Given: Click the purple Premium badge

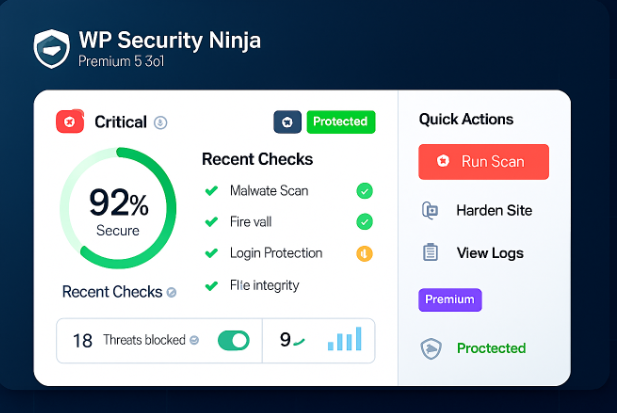Looking at the screenshot, I should pos(450,300).
